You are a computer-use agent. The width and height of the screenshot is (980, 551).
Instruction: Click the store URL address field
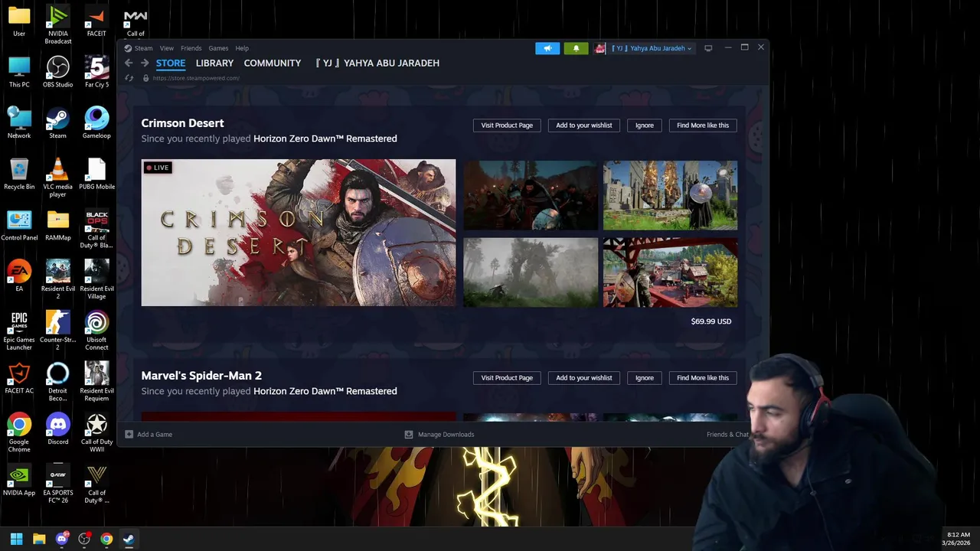[196, 78]
